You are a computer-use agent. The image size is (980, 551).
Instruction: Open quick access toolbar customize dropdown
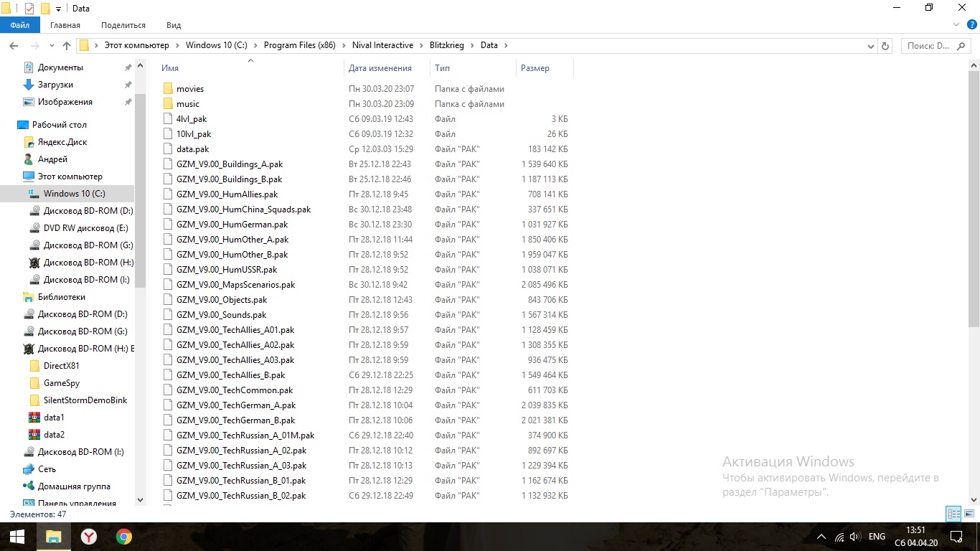click(58, 9)
